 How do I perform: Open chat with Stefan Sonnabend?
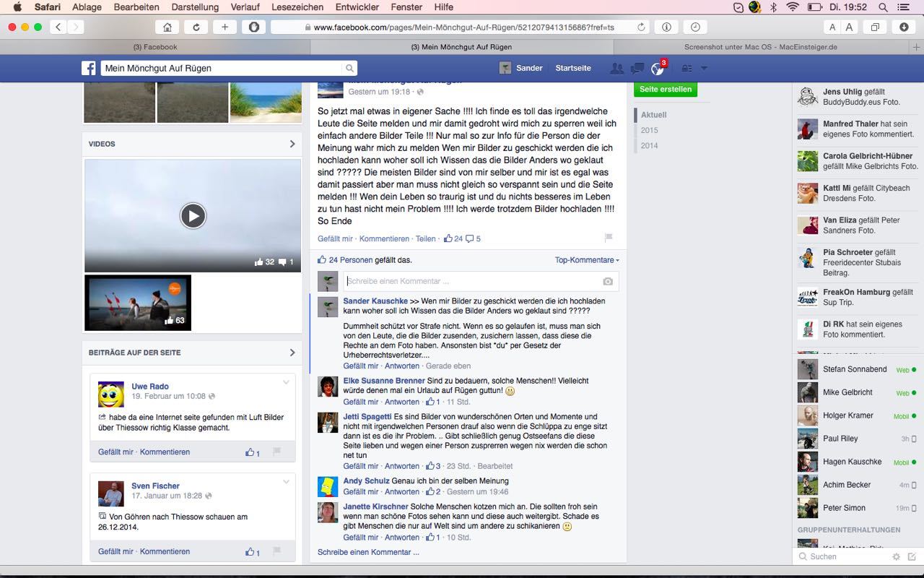pyautogui.click(x=857, y=369)
